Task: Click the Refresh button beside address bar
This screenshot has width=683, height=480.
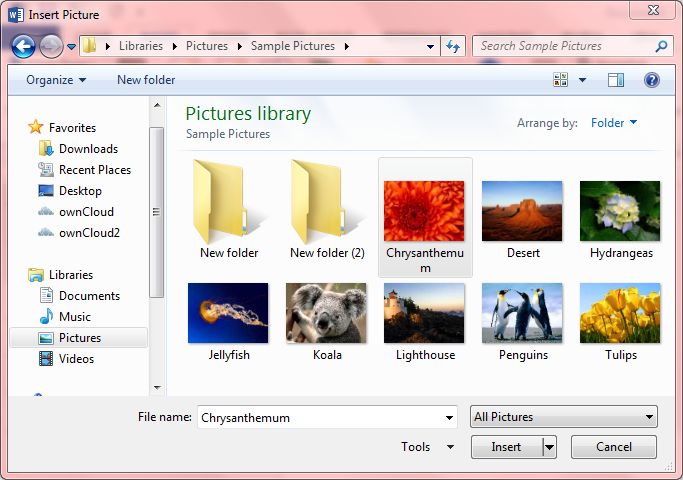Action: (x=453, y=46)
